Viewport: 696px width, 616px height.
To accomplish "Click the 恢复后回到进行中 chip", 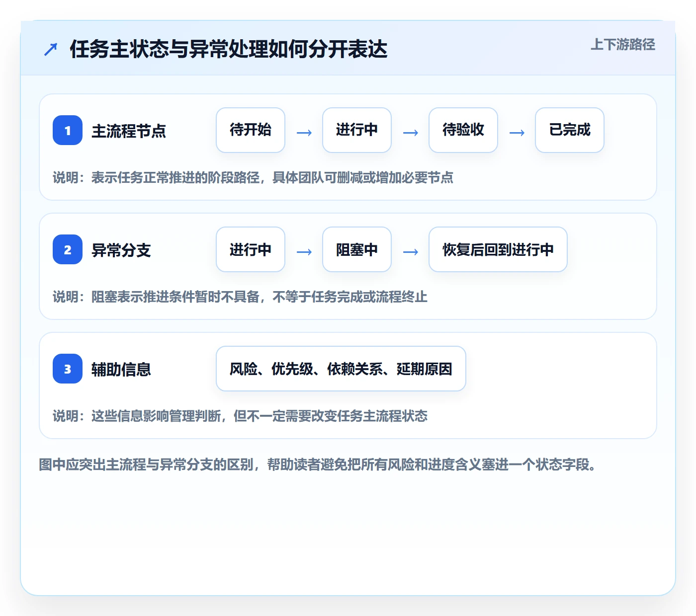I will click(x=498, y=249).
